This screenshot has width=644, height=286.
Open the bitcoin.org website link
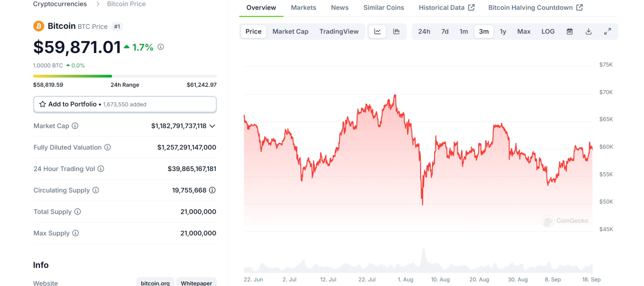(x=155, y=283)
